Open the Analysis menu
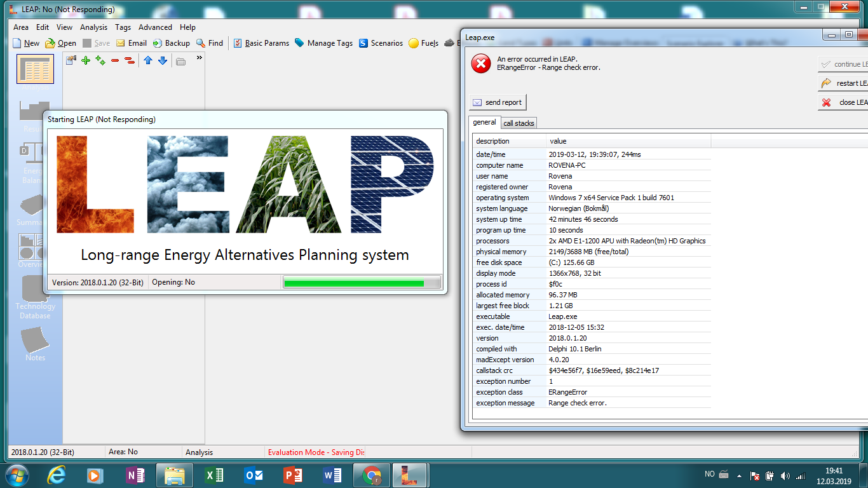The image size is (868, 488). (94, 27)
